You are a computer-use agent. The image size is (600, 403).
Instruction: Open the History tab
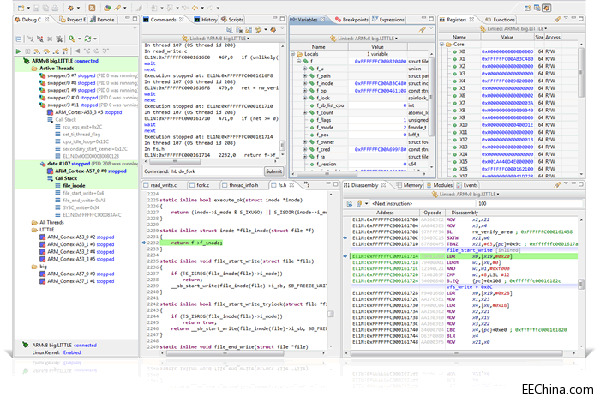tap(206, 19)
